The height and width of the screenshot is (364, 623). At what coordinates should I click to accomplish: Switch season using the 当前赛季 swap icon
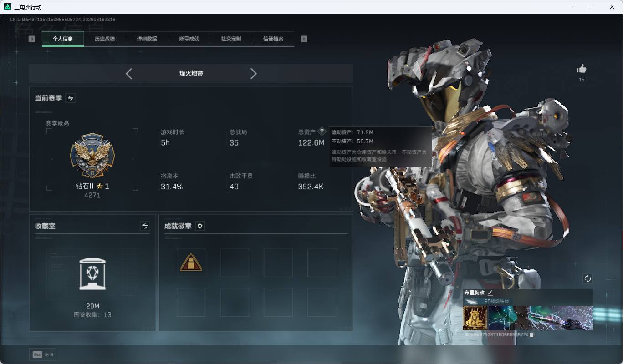(x=71, y=98)
